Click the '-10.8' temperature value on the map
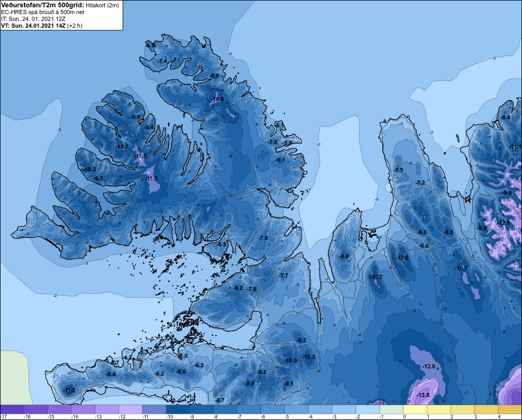This screenshot has width=522, height=420. click(x=218, y=99)
